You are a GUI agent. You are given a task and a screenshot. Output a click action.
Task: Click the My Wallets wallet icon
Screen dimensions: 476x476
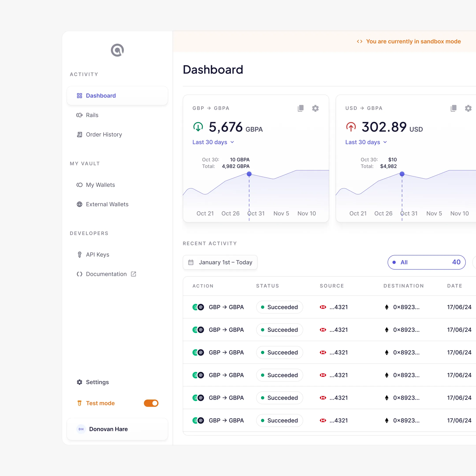(79, 185)
